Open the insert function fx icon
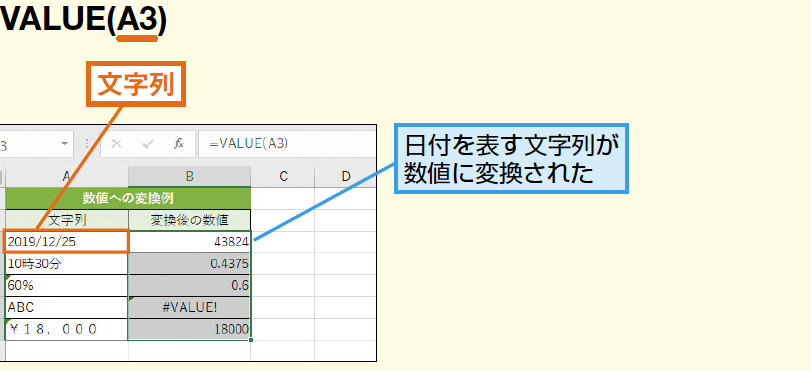 (178, 144)
